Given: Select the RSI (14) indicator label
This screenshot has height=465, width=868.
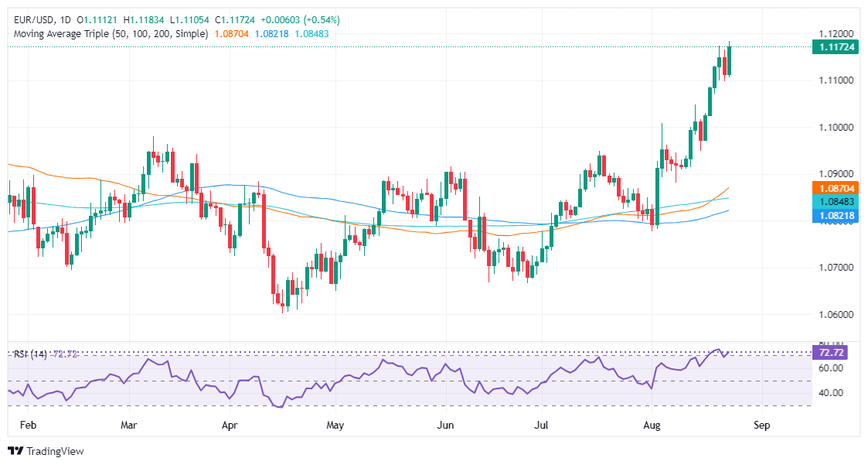Looking at the screenshot, I should 30,354.
